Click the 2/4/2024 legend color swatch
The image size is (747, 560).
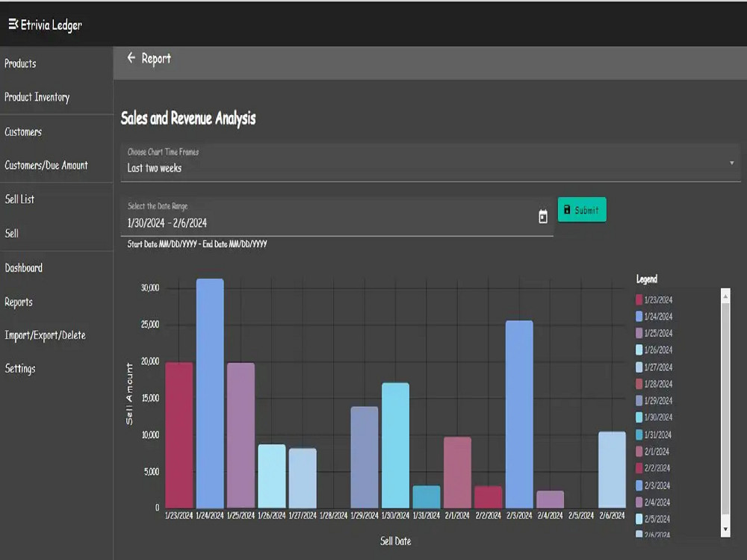tap(639, 503)
